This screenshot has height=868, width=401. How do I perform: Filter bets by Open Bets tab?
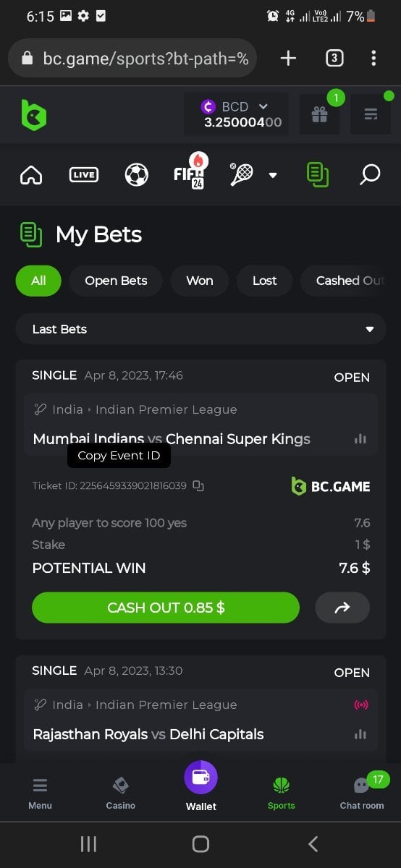point(116,281)
